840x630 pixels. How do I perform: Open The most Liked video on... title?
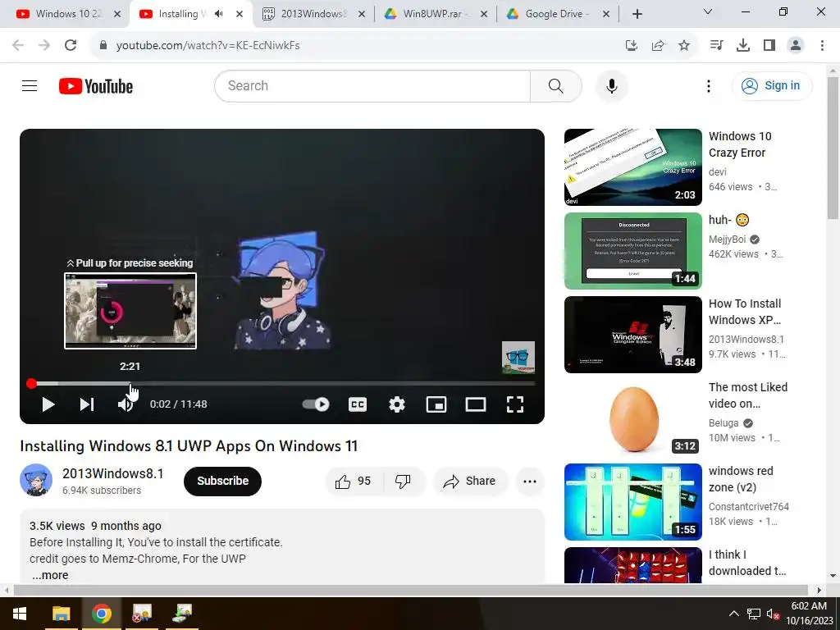coord(748,395)
